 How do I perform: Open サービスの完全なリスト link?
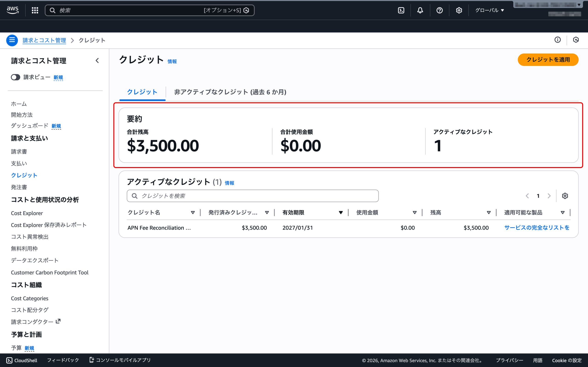[x=537, y=228]
